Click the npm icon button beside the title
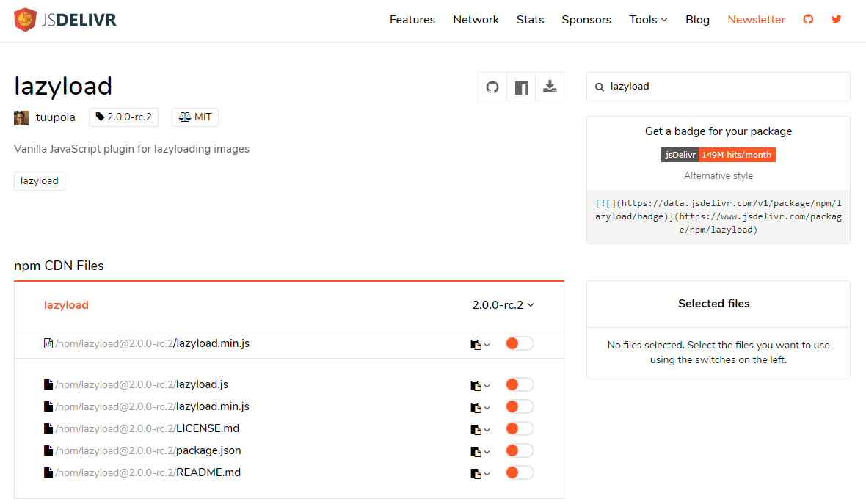The width and height of the screenshot is (866, 504). coord(521,87)
